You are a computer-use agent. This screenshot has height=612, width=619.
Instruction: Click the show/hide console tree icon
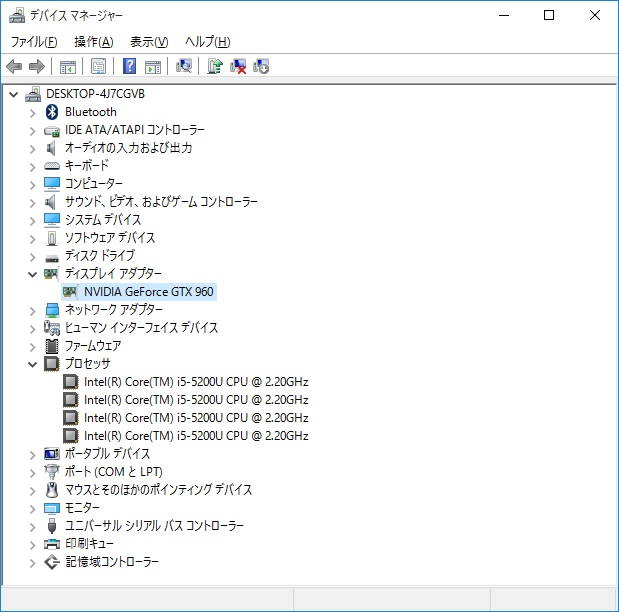click(x=67, y=67)
